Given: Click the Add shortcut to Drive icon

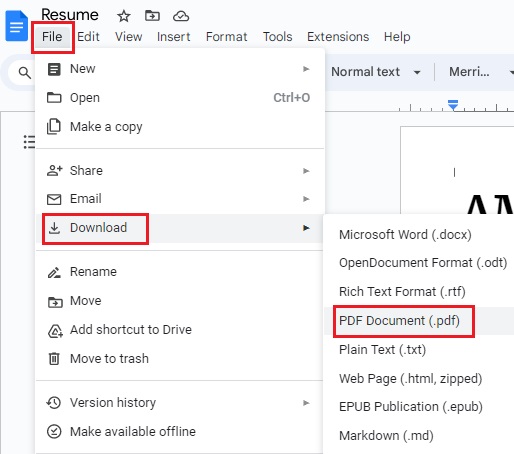Looking at the screenshot, I should tap(55, 331).
